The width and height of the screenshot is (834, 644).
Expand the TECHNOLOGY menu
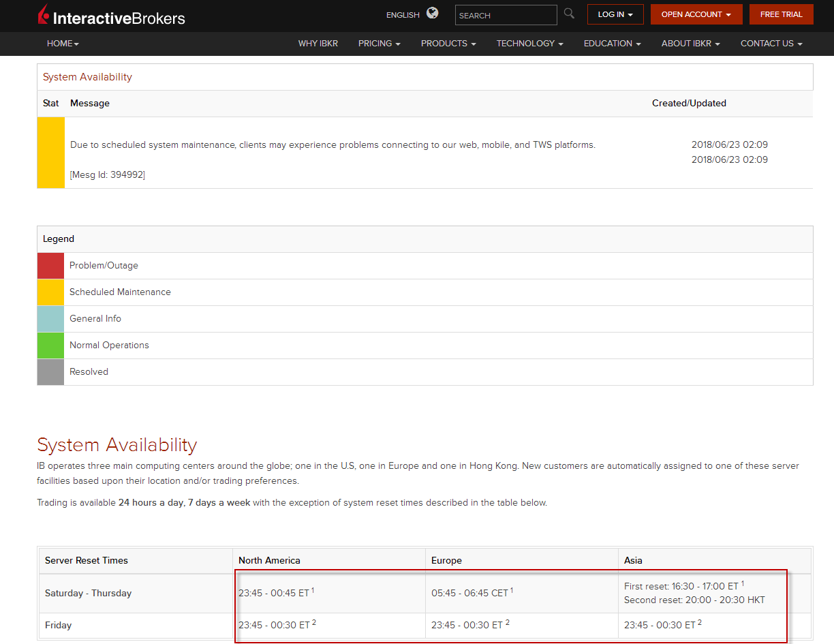530,44
